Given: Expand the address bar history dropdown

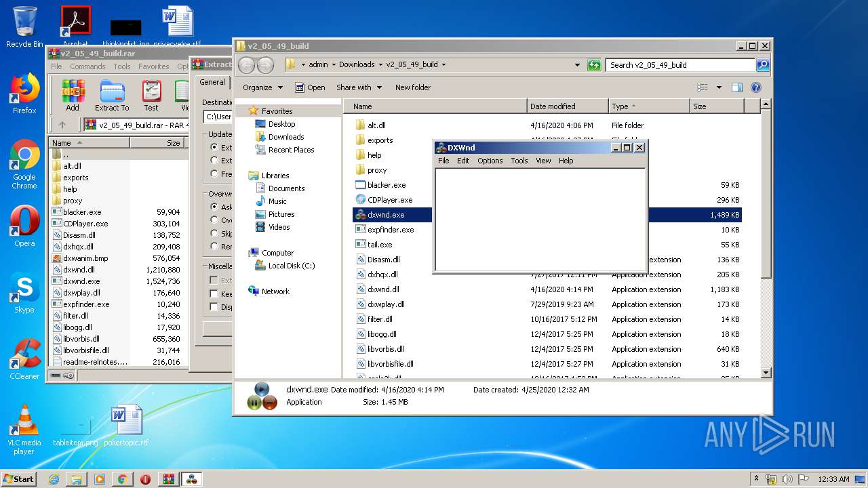Looking at the screenshot, I should click(x=577, y=65).
